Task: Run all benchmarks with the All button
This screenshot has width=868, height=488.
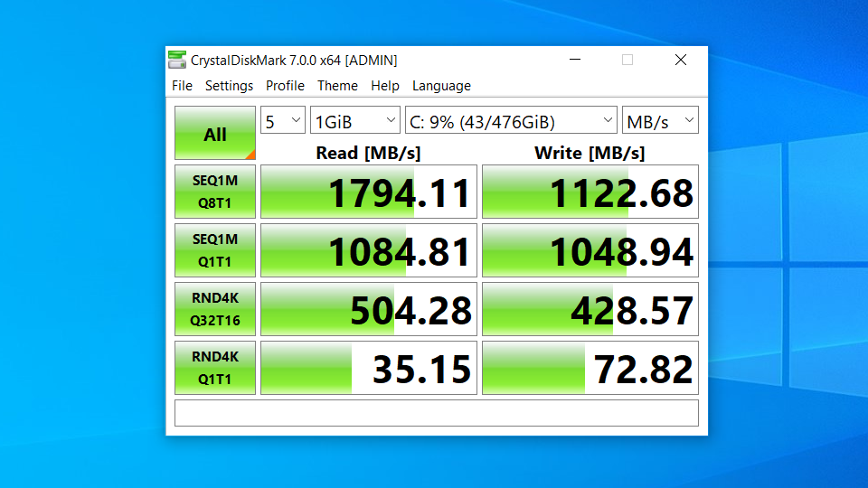Action: point(215,133)
